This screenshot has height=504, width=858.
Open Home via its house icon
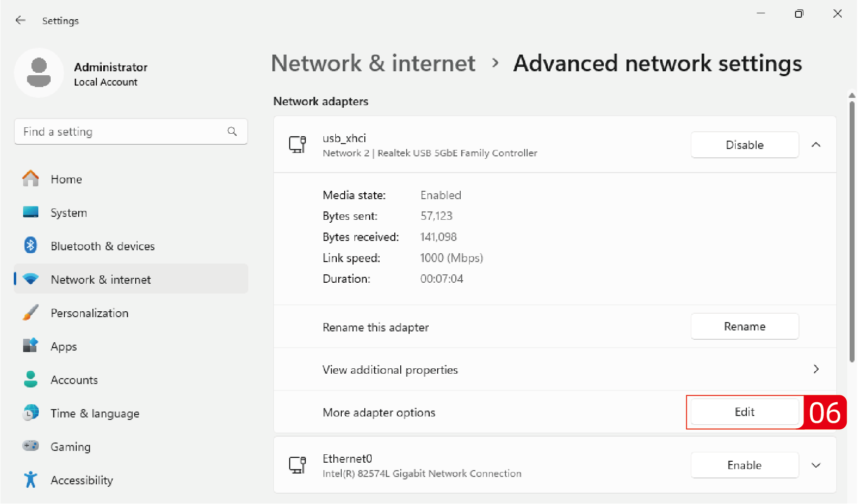(x=30, y=178)
